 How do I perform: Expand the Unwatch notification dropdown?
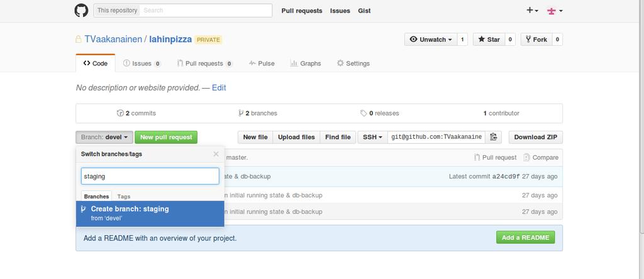(431, 40)
